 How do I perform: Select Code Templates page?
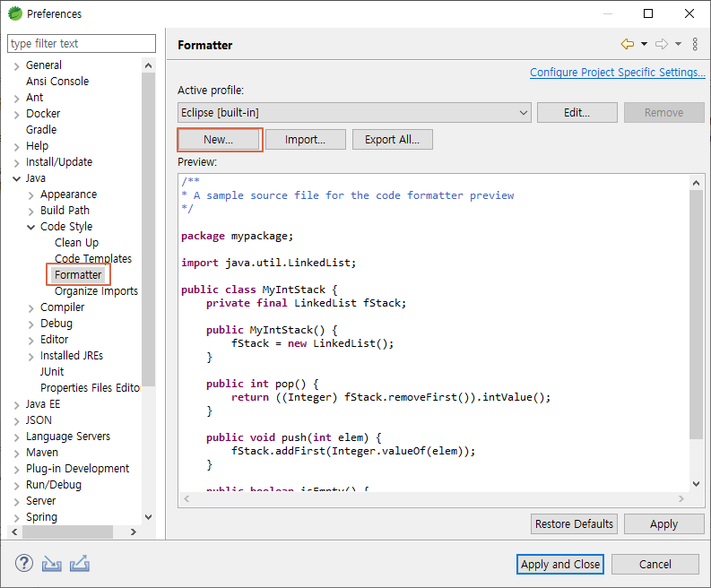[93, 258]
